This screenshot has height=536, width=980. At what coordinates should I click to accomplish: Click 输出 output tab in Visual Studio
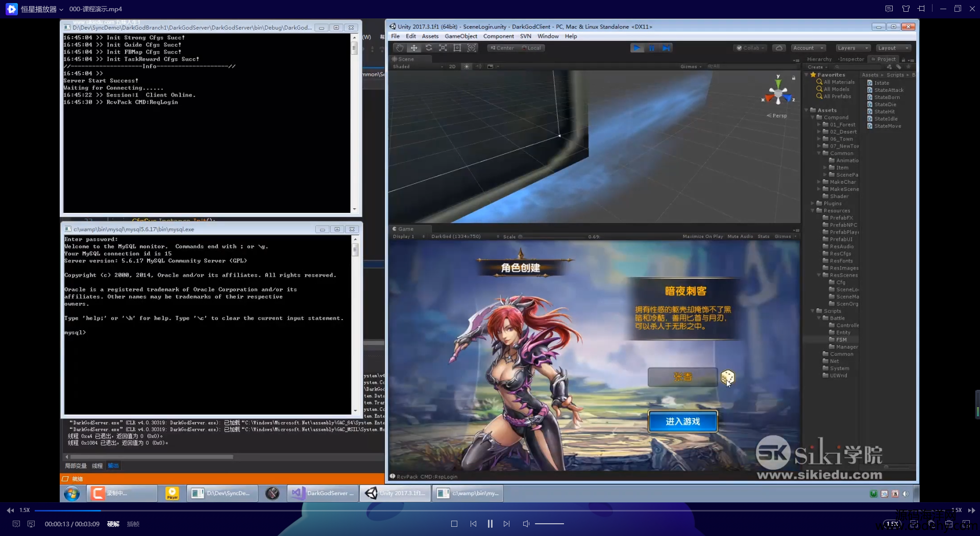(113, 466)
